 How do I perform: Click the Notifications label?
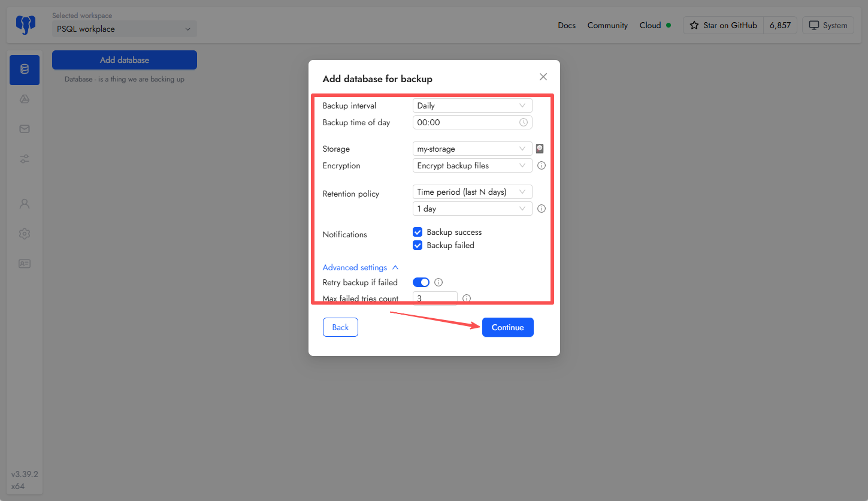(345, 234)
